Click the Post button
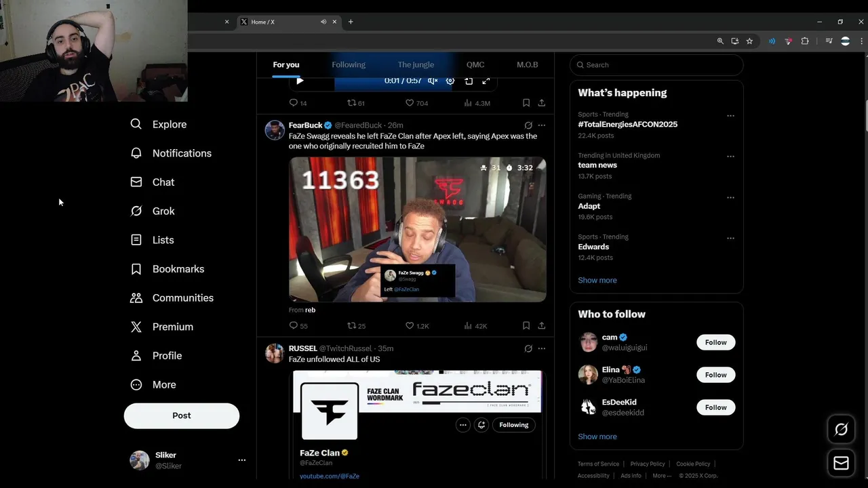Screen dimensions: 868x488 (x=182, y=415)
